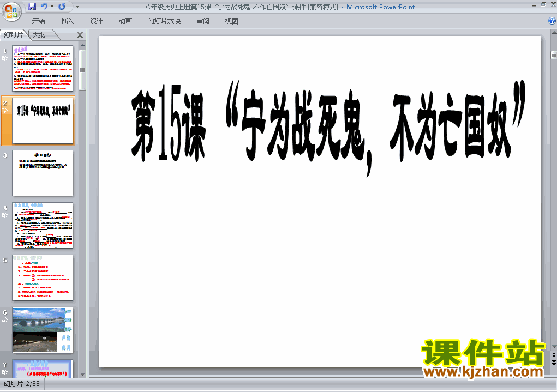Screen dimensions: 557x392
Task: Click the slide editor scrollbar thumb
Action: (554, 55)
